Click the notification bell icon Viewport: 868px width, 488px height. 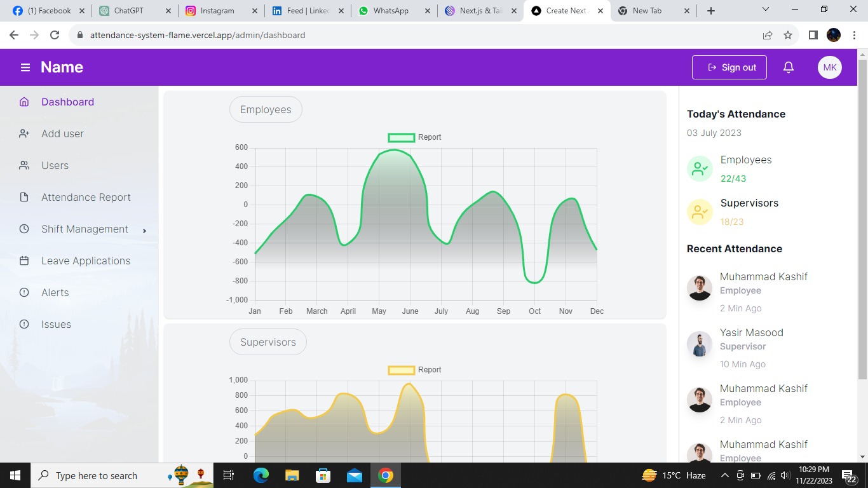point(789,67)
